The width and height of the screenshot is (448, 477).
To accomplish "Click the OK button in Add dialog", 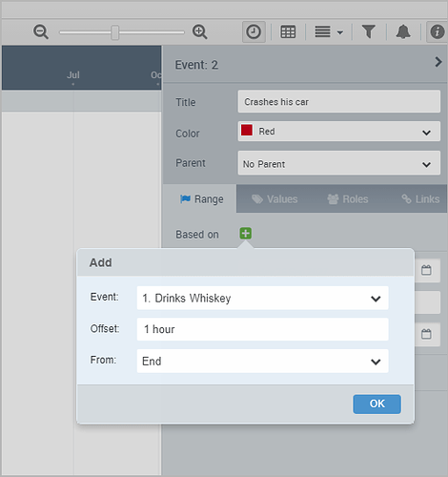I will (x=377, y=404).
